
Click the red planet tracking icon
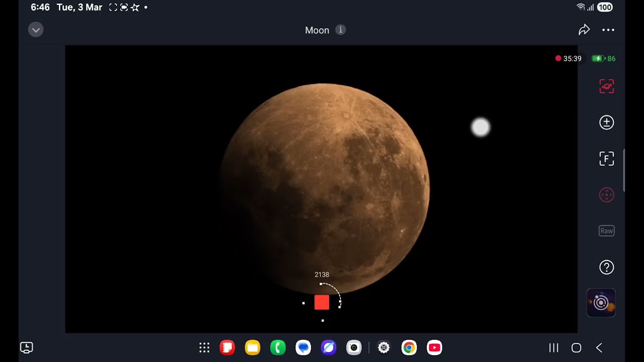(607, 86)
